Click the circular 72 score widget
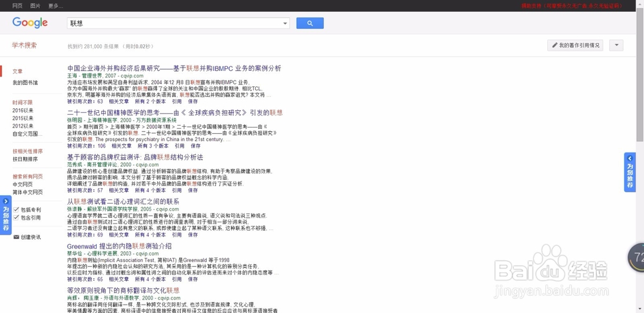This screenshot has width=644, height=313. [636, 258]
